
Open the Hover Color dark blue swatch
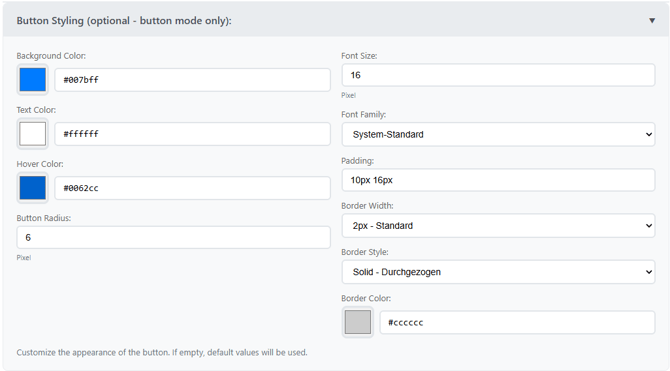(32, 188)
